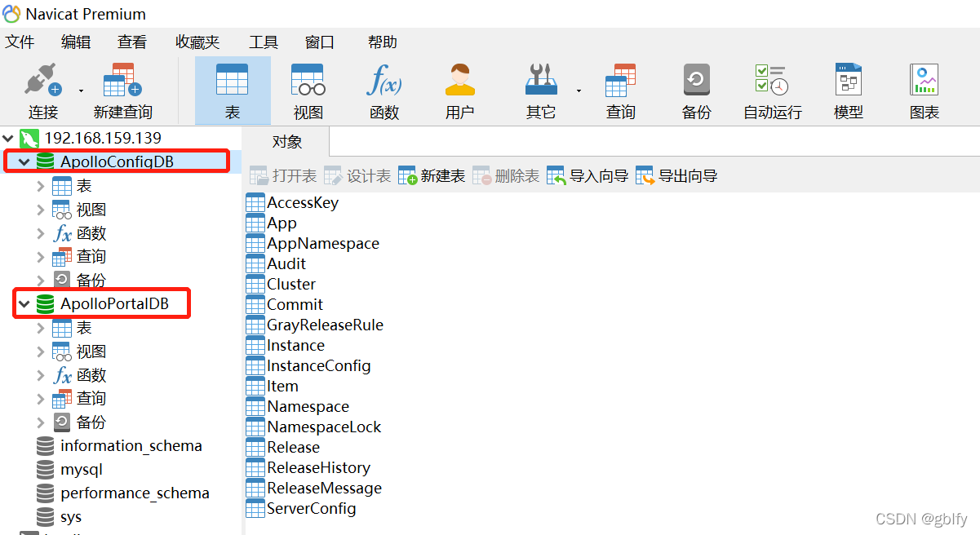Launch the 导入向导 button
Image resolution: width=980 pixels, height=535 pixels.
[588, 176]
